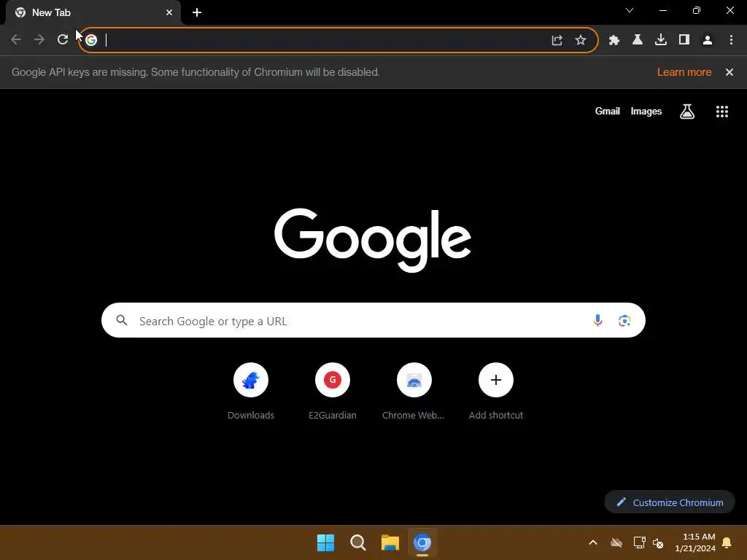The height and width of the screenshot is (560, 747).
Task: Search by image with Lens icon
Action: (x=624, y=321)
